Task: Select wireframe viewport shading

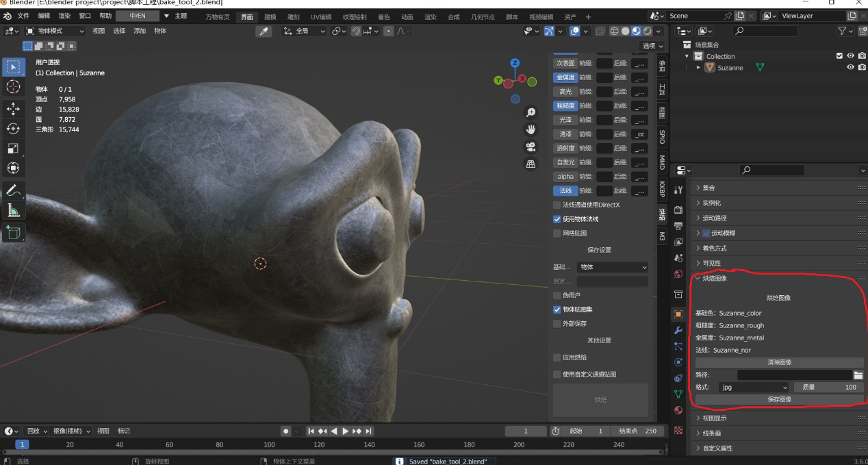Action: coord(614,31)
